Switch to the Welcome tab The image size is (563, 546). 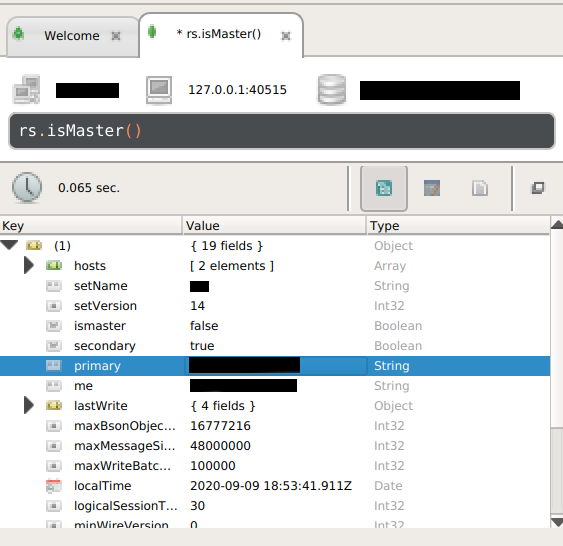pyautogui.click(x=72, y=36)
